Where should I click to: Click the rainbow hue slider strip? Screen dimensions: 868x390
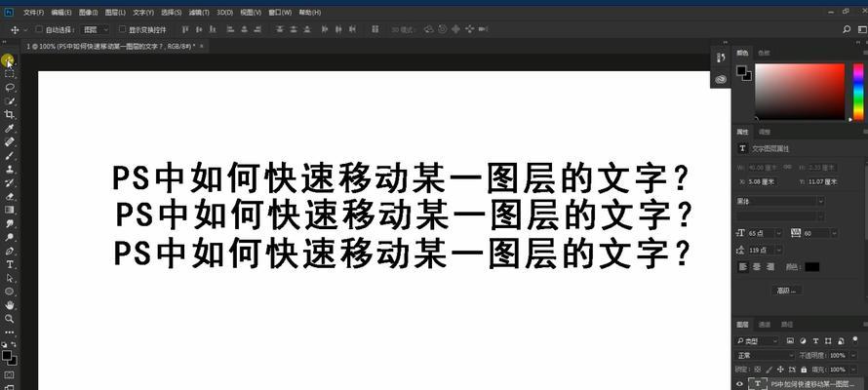pyautogui.click(x=858, y=92)
